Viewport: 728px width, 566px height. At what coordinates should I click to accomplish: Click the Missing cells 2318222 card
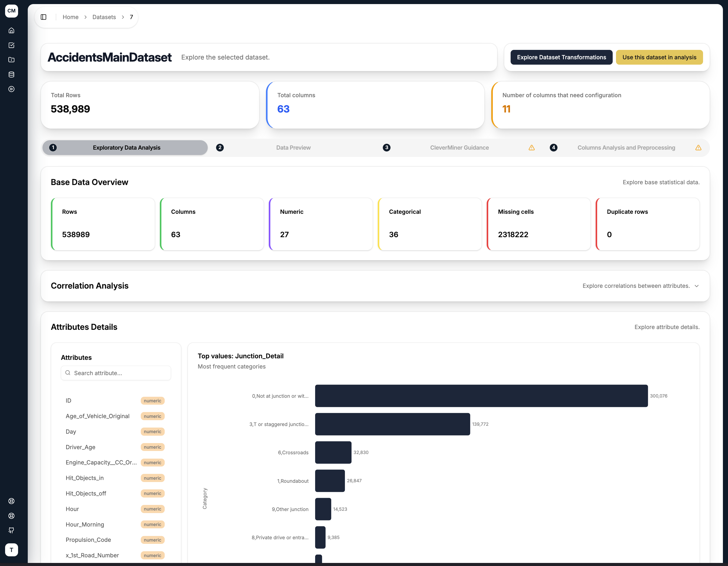539,224
